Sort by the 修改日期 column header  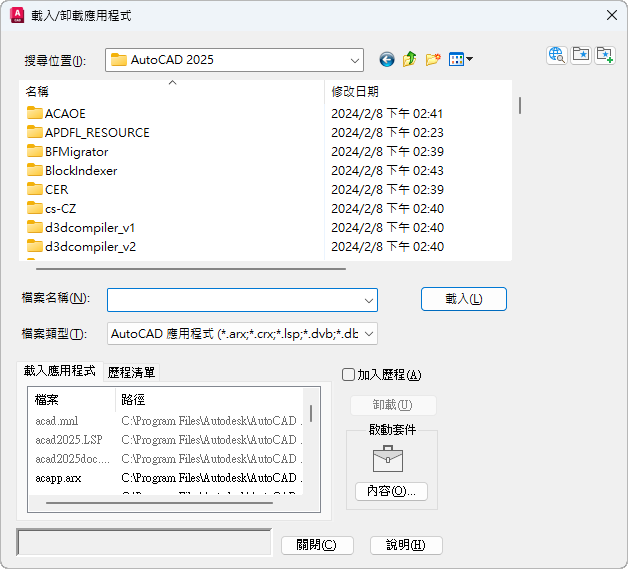(x=418, y=91)
